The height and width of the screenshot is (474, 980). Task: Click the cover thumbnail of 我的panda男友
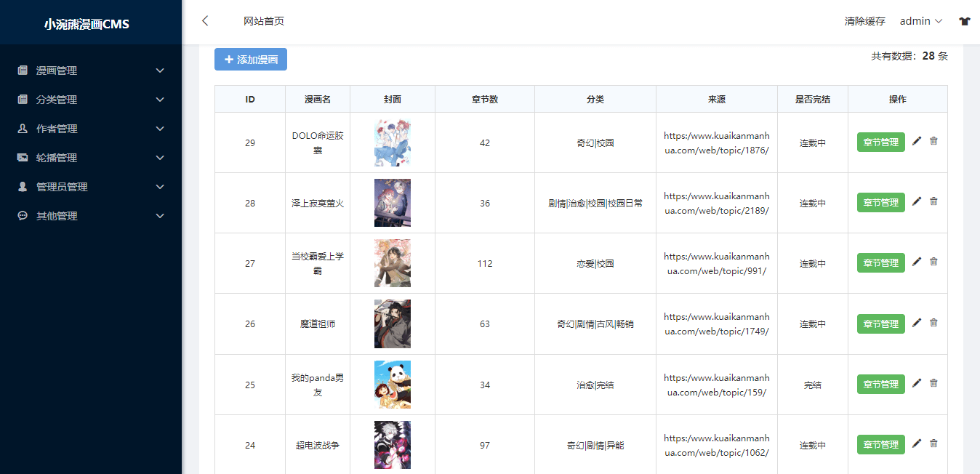click(393, 385)
